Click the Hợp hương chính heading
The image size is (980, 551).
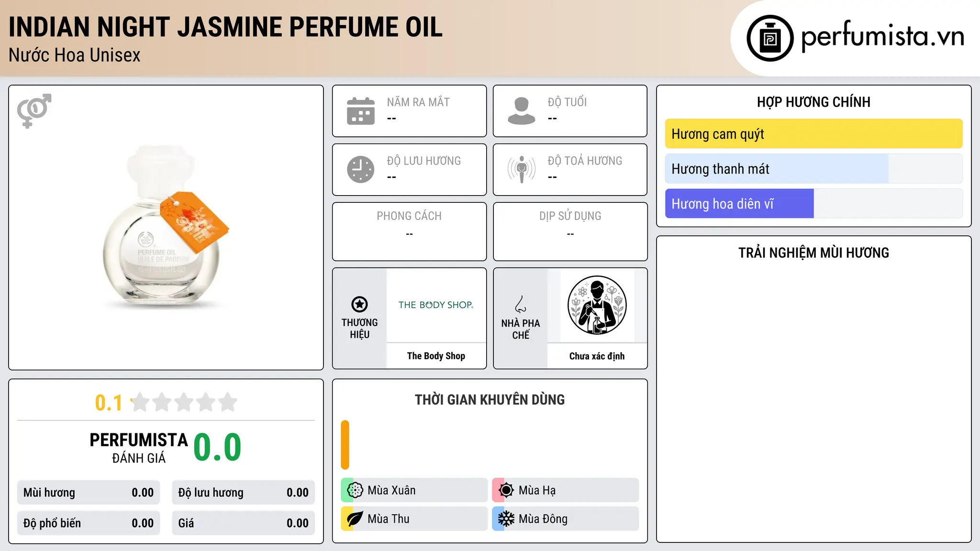(x=813, y=102)
